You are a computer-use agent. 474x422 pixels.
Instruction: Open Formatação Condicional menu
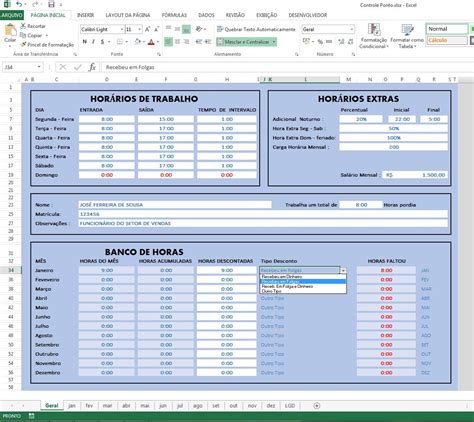coord(374,36)
